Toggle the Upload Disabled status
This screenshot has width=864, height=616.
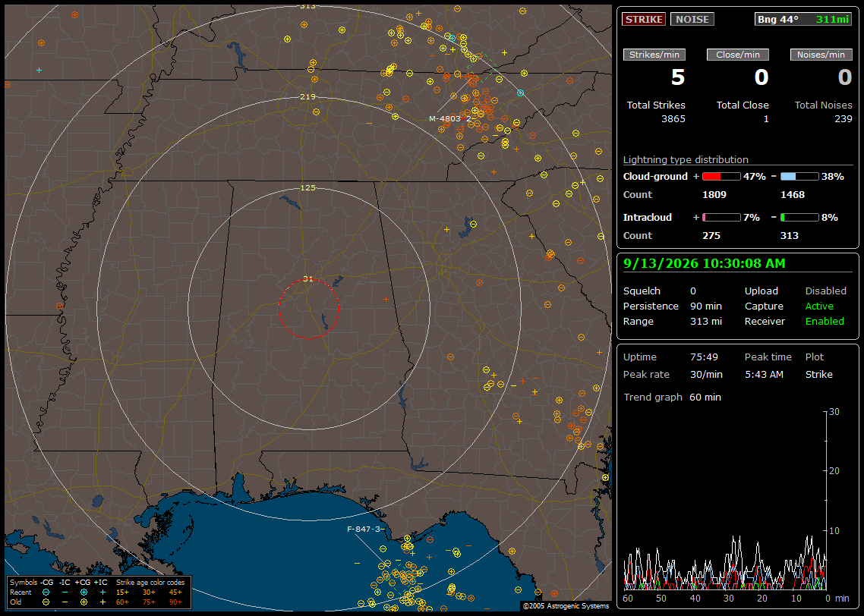[825, 291]
